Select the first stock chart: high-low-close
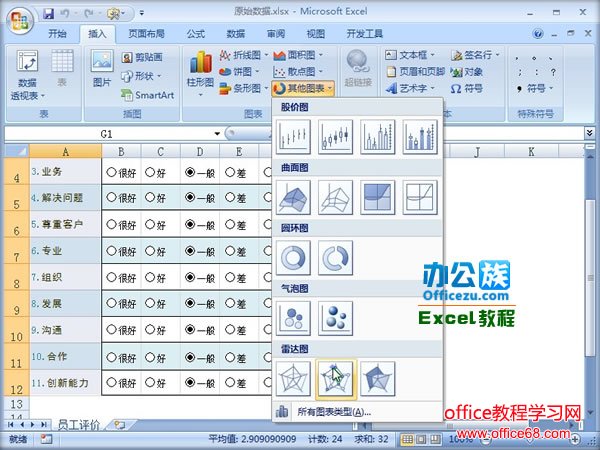The width and height of the screenshot is (600, 450). coord(293,137)
